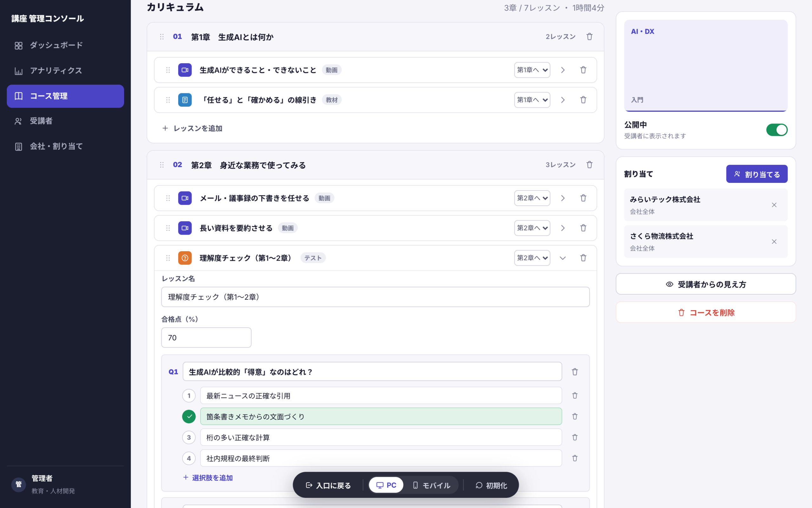
Task: Click the 割り当てる button
Action: pos(756,174)
